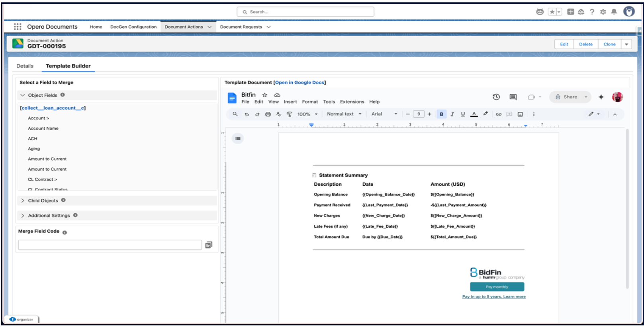Decrease the font size
Screen dimensions: 644x327
408,114
